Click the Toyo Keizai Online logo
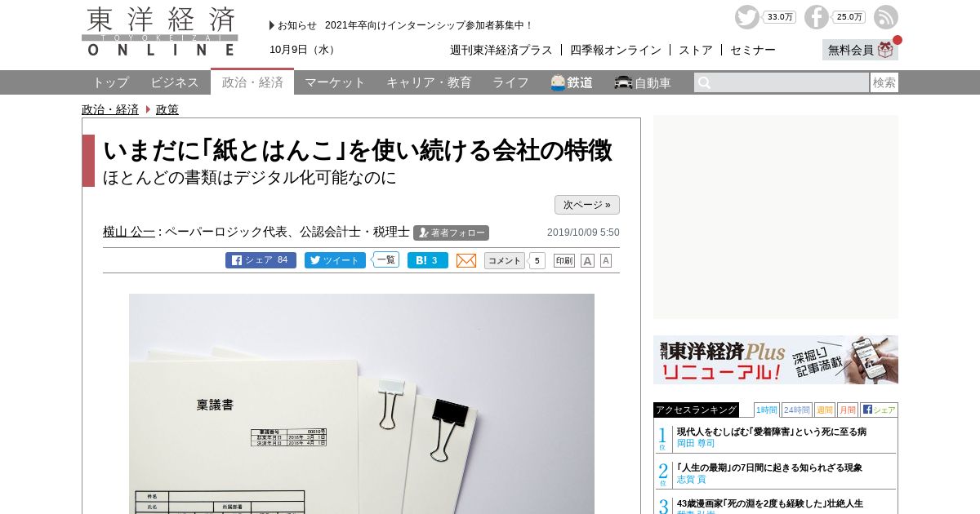 [160, 32]
